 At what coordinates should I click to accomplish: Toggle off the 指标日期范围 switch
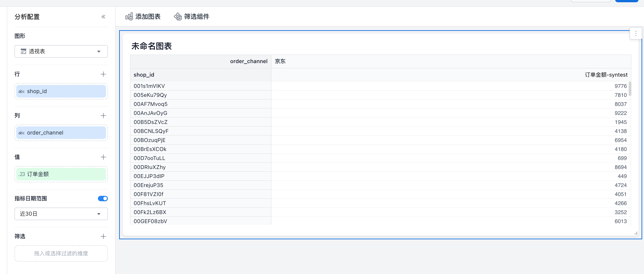point(103,198)
